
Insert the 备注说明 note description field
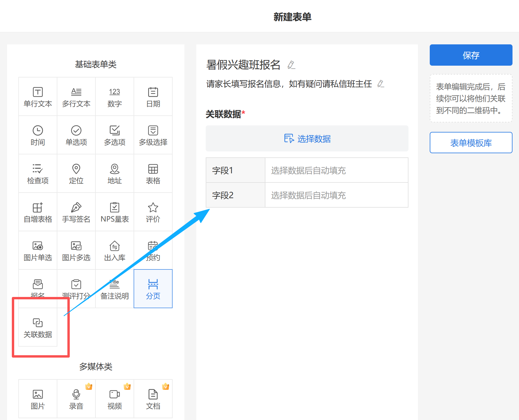(x=115, y=289)
